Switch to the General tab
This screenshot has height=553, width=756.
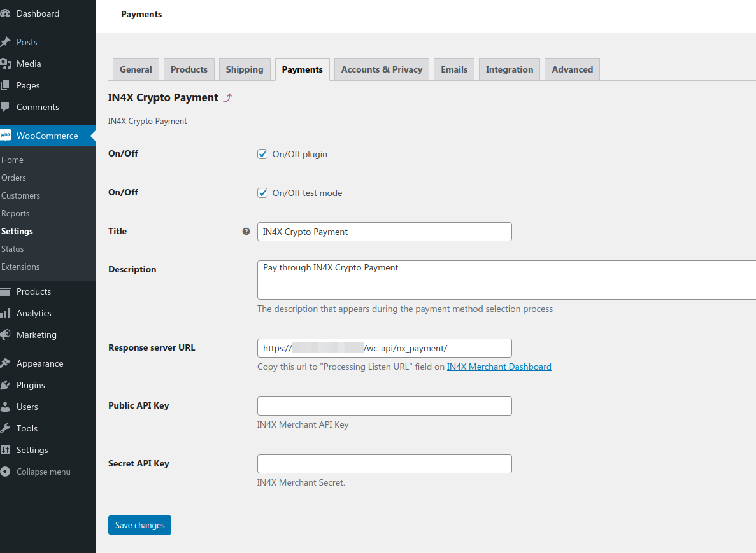tap(136, 69)
